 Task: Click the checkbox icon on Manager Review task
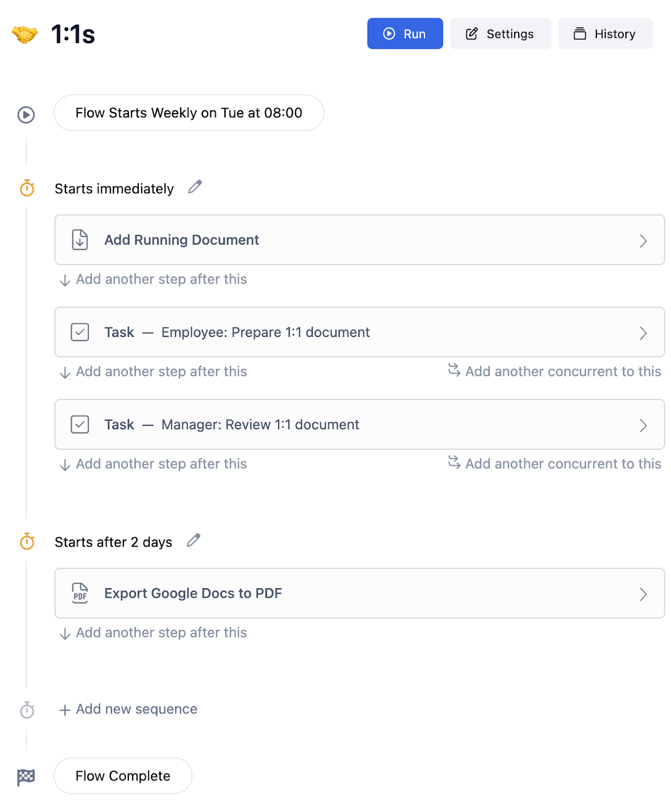[80, 425]
